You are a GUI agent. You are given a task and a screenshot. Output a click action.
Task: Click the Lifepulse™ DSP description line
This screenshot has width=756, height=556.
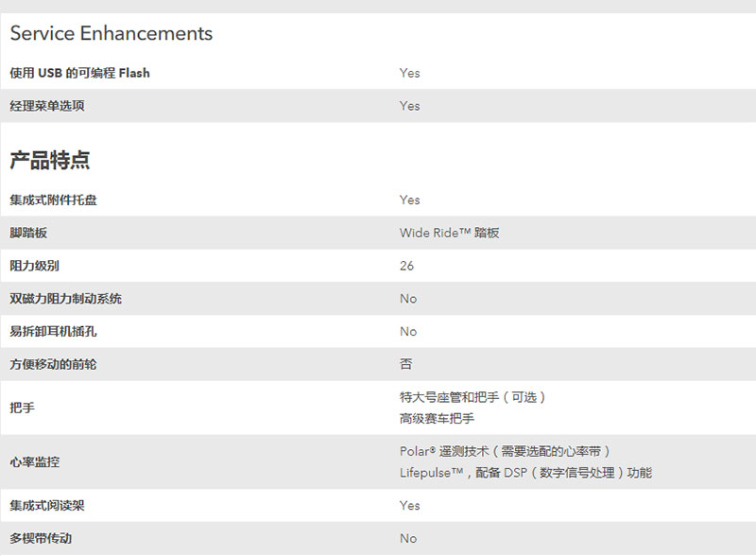[525, 473]
